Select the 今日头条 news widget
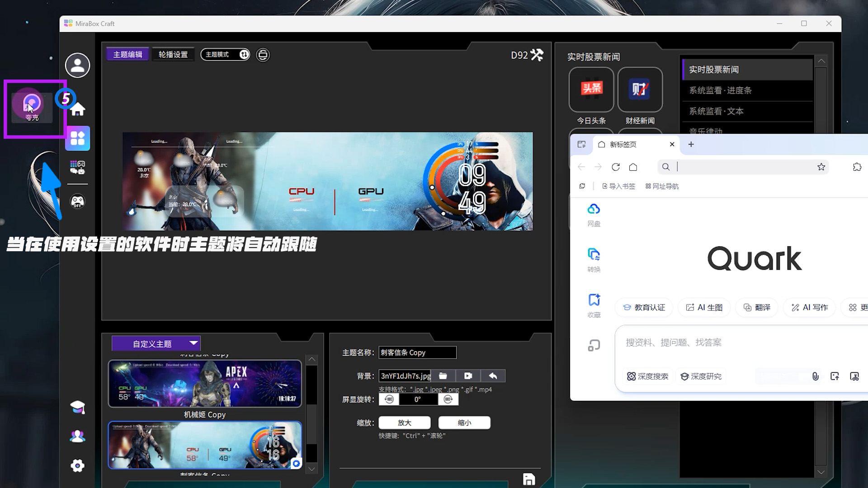 tap(591, 89)
